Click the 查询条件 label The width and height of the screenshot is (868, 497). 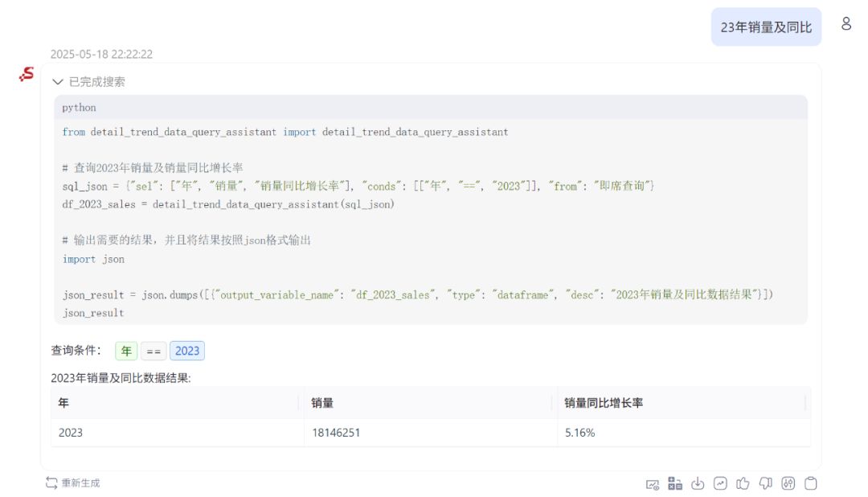coord(76,350)
